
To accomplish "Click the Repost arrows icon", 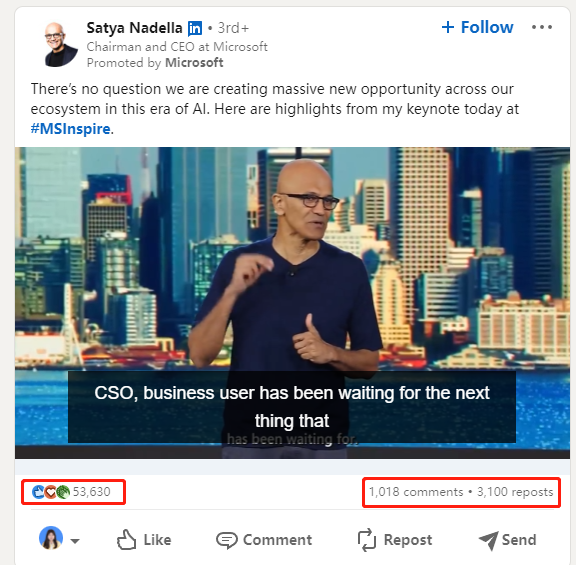I will [x=367, y=540].
